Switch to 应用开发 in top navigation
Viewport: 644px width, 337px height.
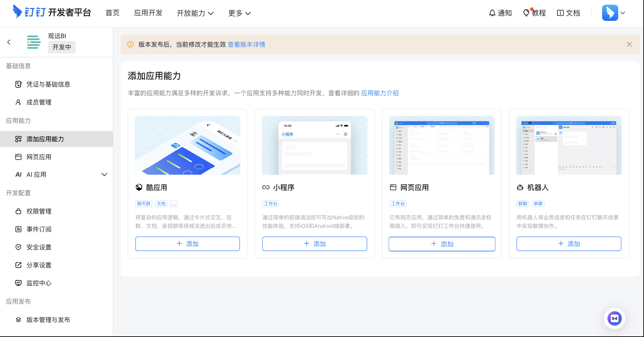pyautogui.click(x=148, y=13)
